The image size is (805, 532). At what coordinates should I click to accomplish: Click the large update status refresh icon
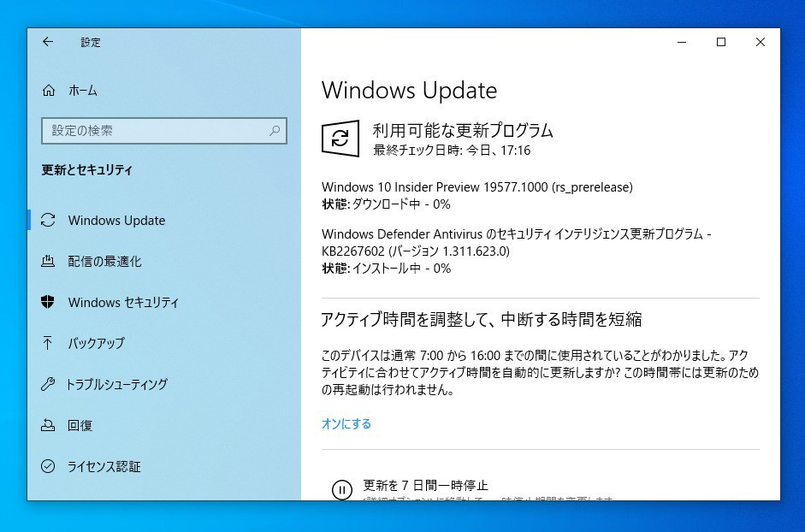point(340,139)
